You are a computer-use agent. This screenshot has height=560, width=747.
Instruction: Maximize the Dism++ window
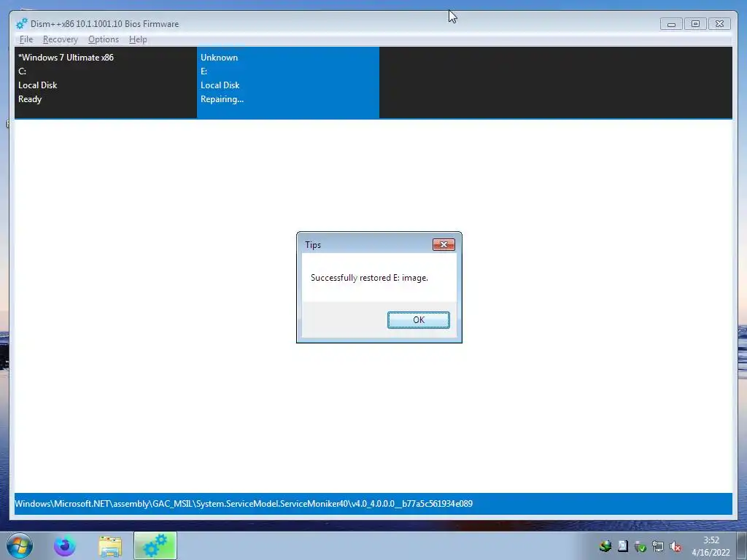tap(695, 24)
